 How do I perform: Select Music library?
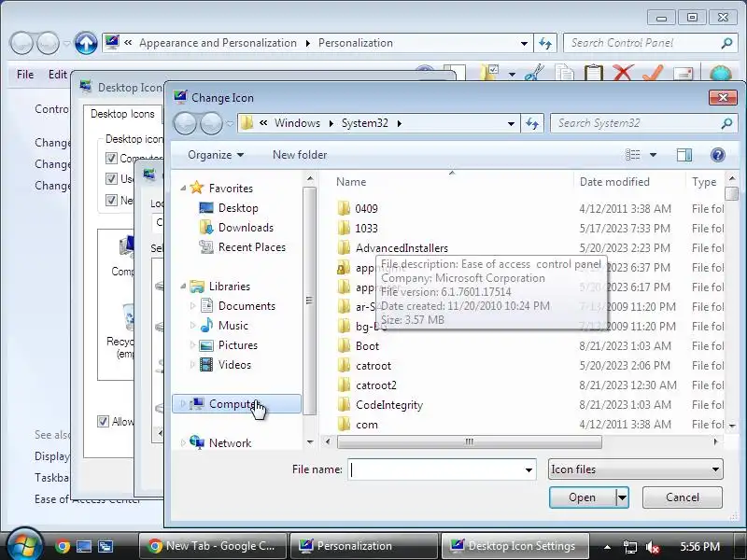coord(233,325)
